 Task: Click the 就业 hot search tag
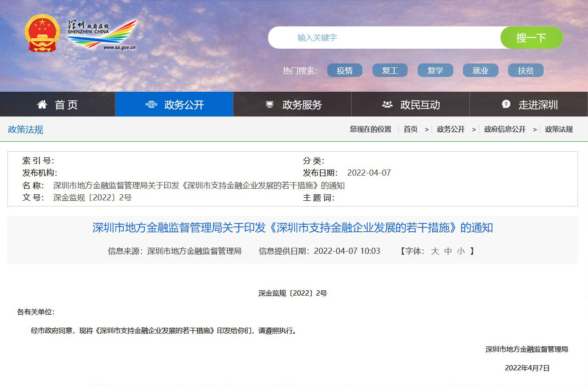[480, 71]
